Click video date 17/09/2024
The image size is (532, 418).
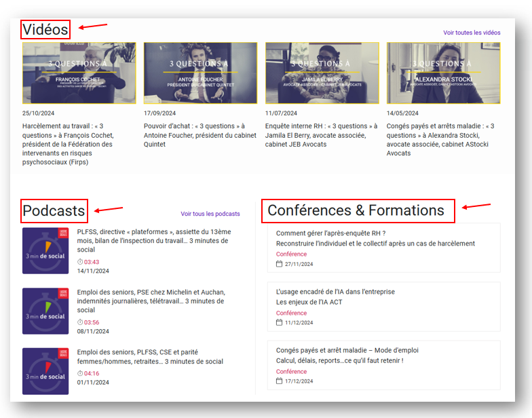pos(159,113)
